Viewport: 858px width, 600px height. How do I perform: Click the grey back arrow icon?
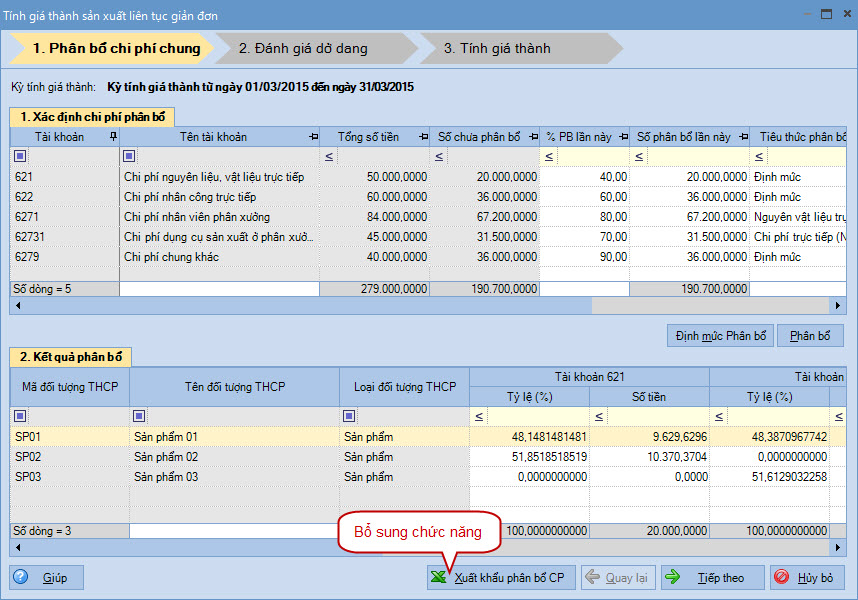click(593, 576)
